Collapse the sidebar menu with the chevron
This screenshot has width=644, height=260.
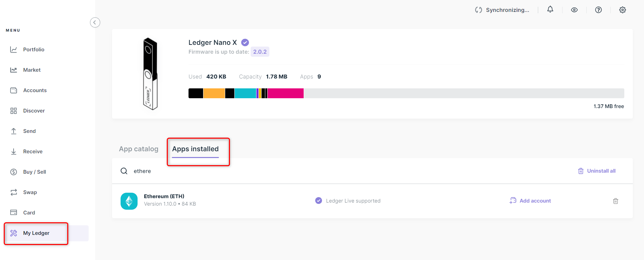95,22
